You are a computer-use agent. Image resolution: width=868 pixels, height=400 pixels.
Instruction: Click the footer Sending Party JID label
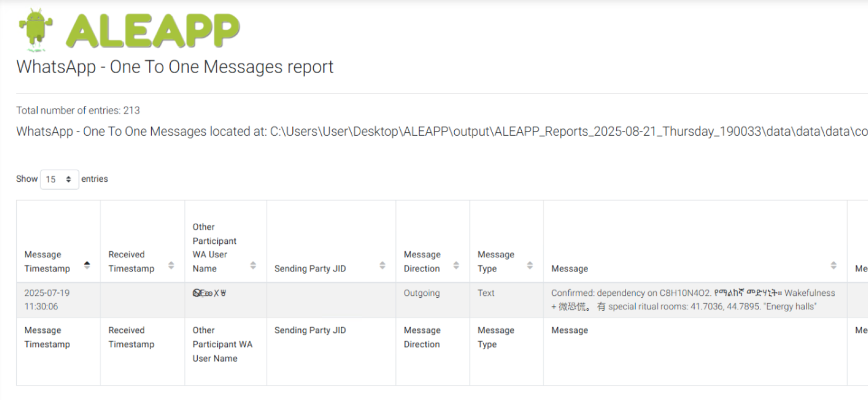click(x=310, y=330)
